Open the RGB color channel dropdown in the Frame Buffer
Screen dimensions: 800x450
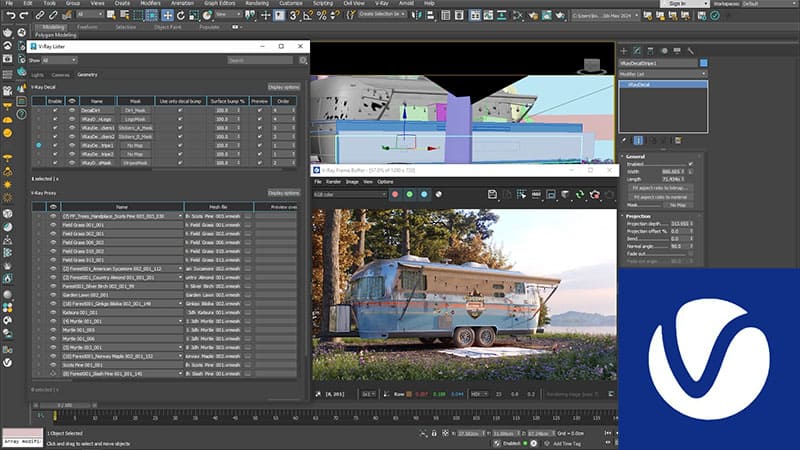tap(350, 194)
